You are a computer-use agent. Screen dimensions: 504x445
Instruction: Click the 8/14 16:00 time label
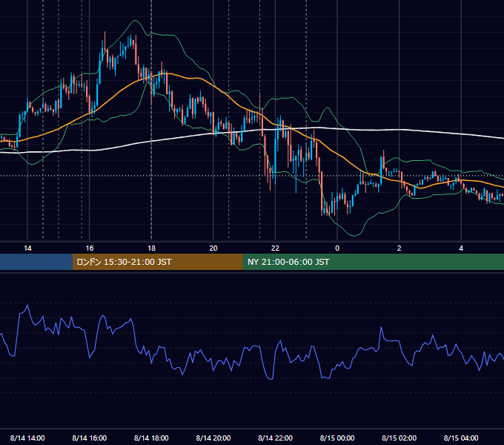point(90,438)
